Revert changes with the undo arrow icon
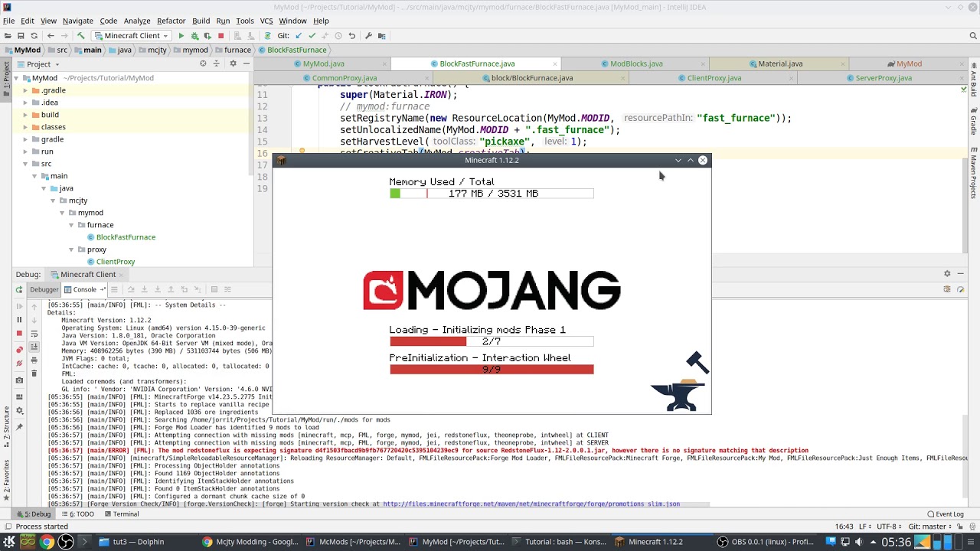The width and height of the screenshot is (980, 551). [351, 36]
